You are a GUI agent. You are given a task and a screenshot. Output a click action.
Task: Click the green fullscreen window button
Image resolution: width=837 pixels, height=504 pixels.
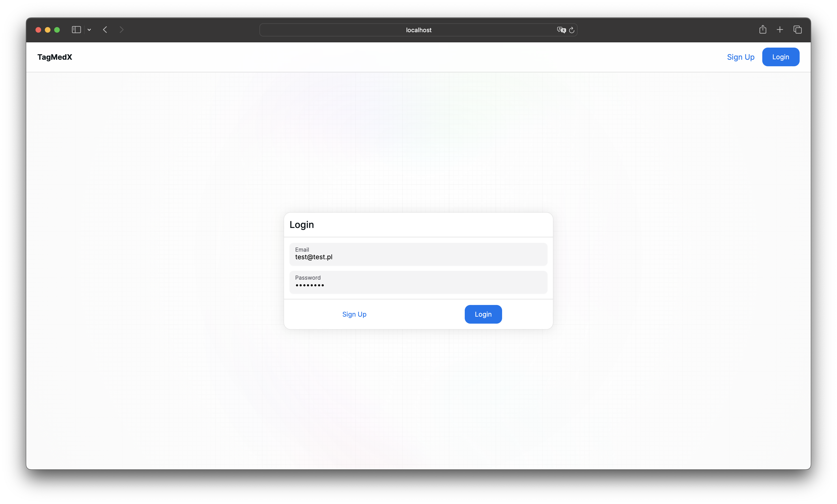click(x=57, y=30)
